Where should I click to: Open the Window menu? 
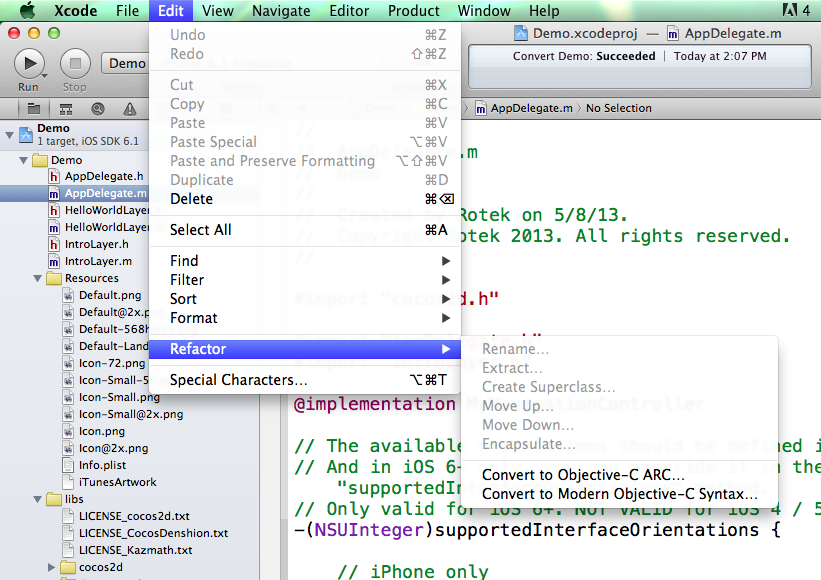(484, 10)
